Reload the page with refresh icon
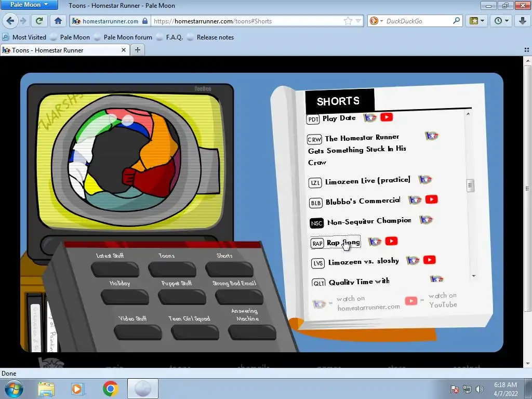Viewport: 532px width, 399px height. (x=39, y=21)
